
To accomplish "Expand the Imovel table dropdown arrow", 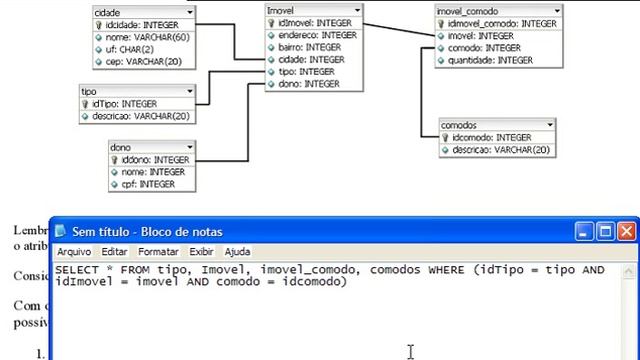I will [358, 10].
